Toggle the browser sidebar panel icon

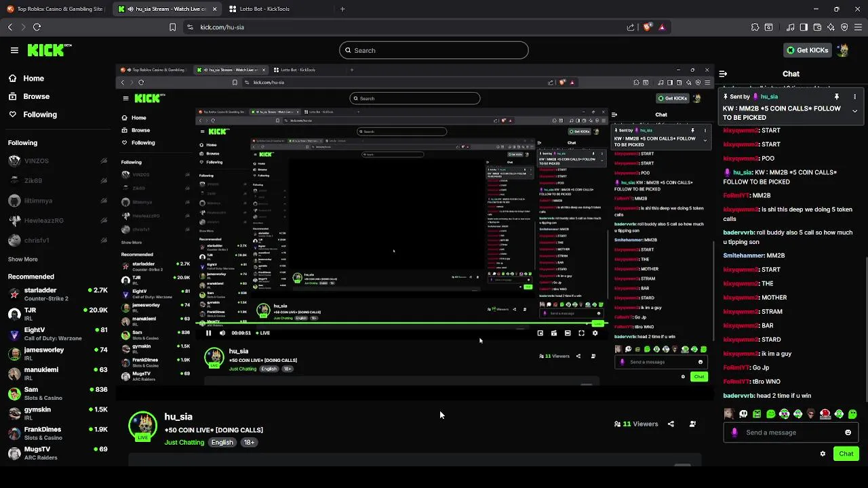coord(804,27)
